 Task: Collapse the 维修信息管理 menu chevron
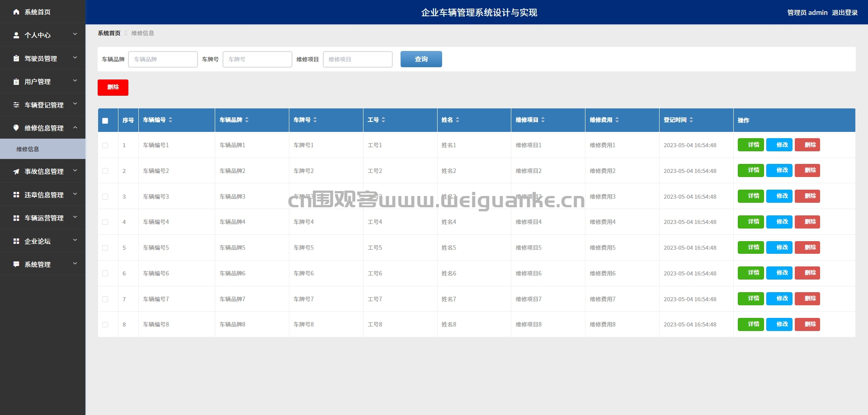[75, 128]
